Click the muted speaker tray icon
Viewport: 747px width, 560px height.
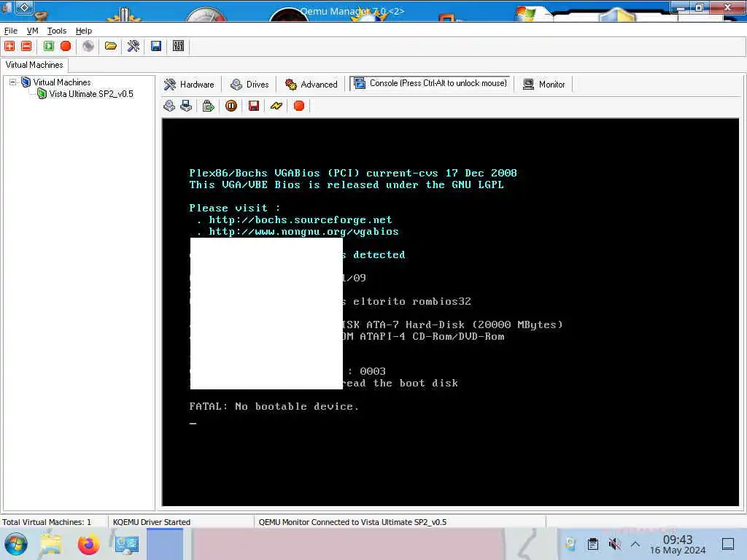(x=614, y=544)
